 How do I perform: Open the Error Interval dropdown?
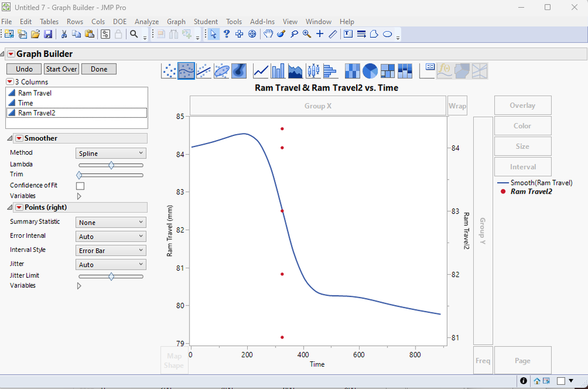[111, 237]
